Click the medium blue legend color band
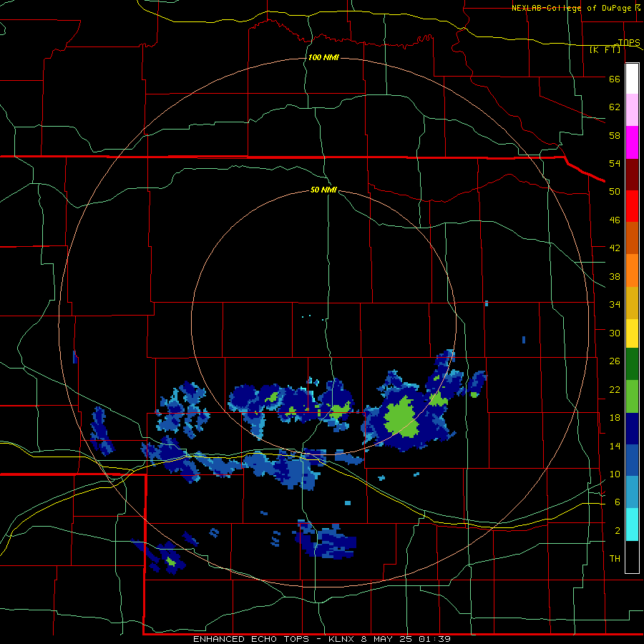Image resolution: width=644 pixels, height=644 pixels. point(632,460)
